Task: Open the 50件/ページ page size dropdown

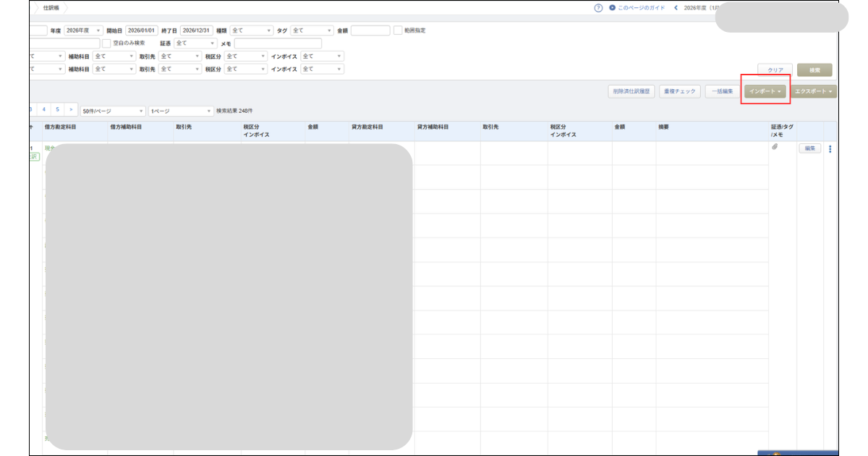Action: click(113, 111)
